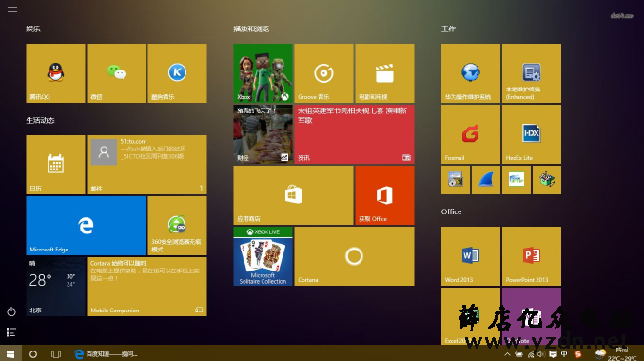Open the hamburger menu at top left

12,9
